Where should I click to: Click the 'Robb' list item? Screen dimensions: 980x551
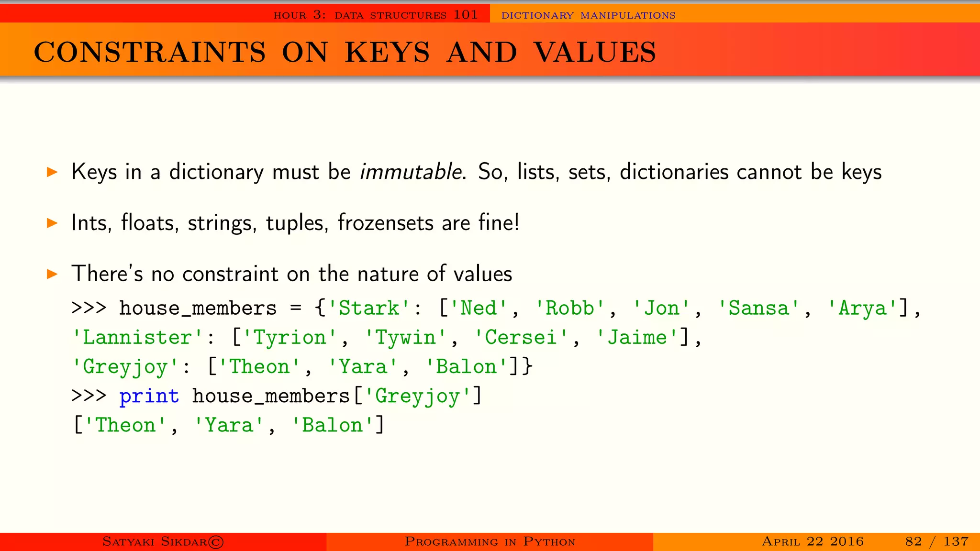click(570, 308)
